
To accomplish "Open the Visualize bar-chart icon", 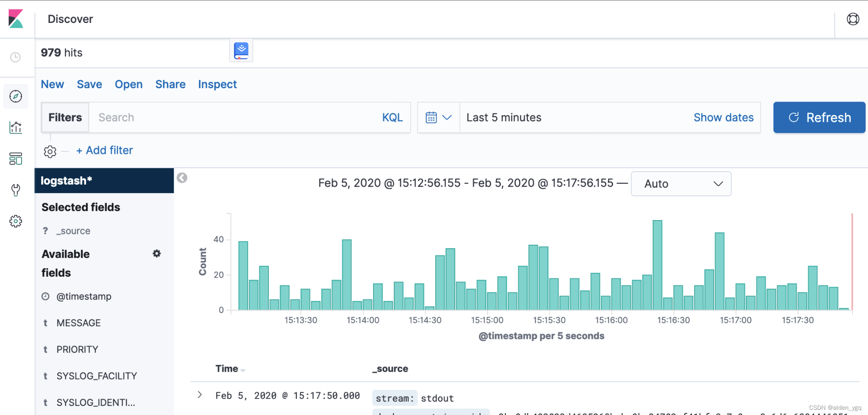I will pyautogui.click(x=16, y=127).
